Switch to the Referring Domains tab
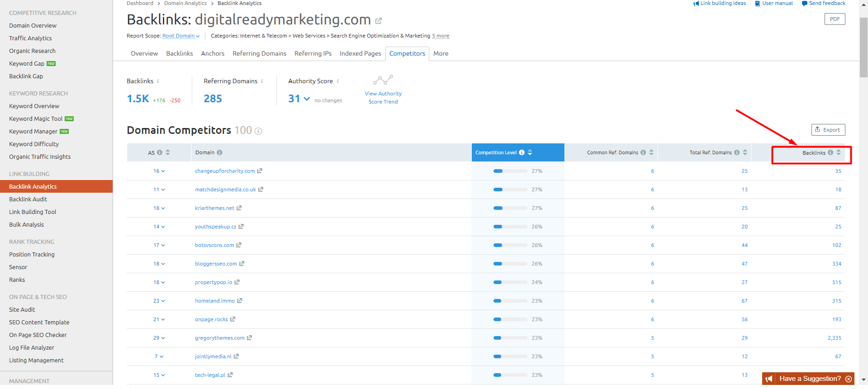 pos(259,53)
